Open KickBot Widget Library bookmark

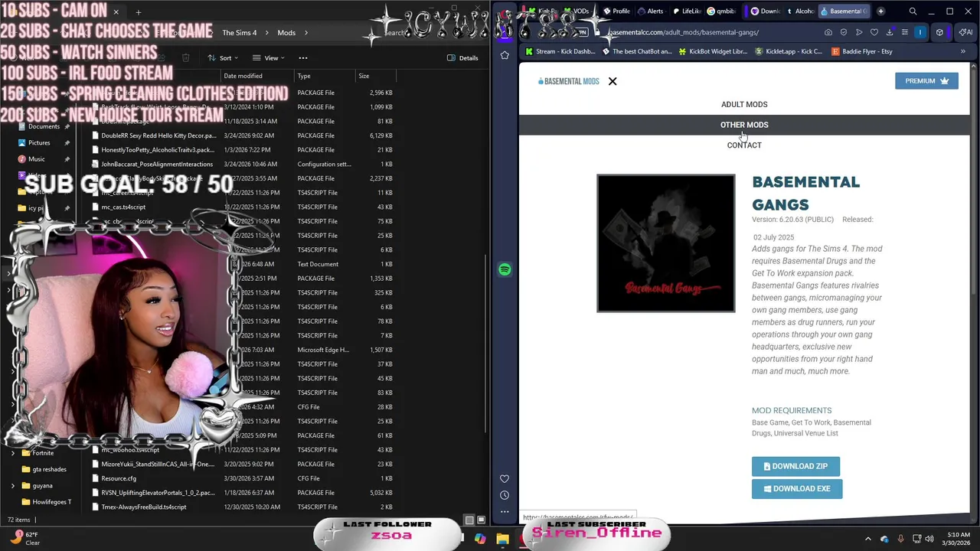712,51
